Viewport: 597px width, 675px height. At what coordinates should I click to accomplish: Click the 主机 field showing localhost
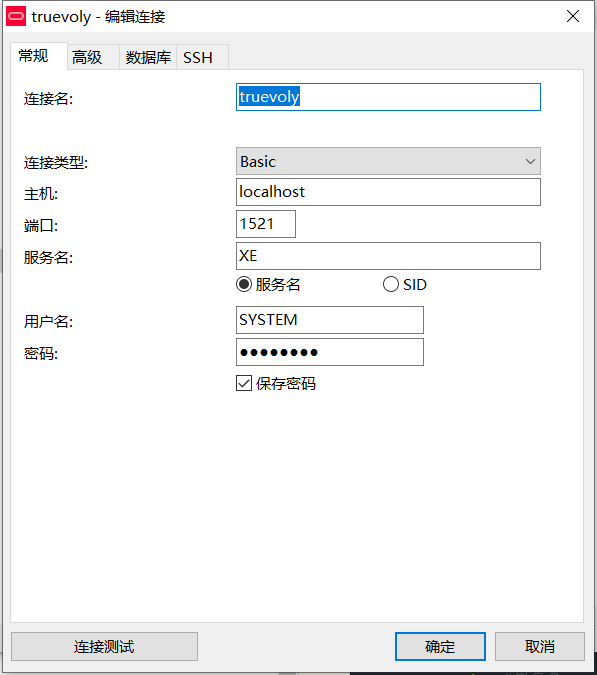(x=388, y=192)
